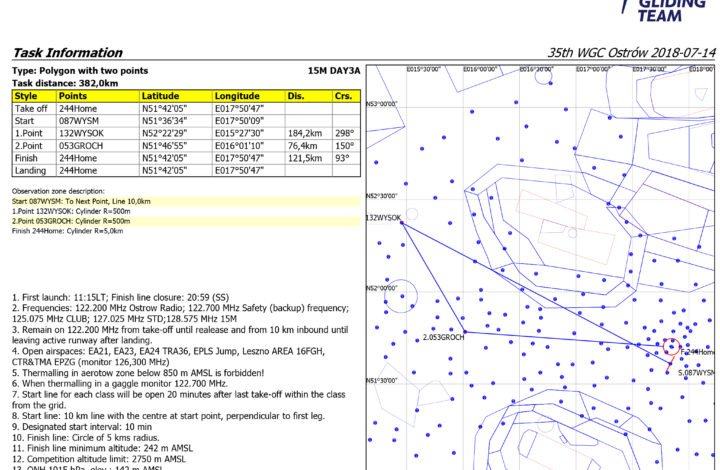Select the 1.Point row label
The width and height of the screenshot is (720, 470).
tap(30, 133)
